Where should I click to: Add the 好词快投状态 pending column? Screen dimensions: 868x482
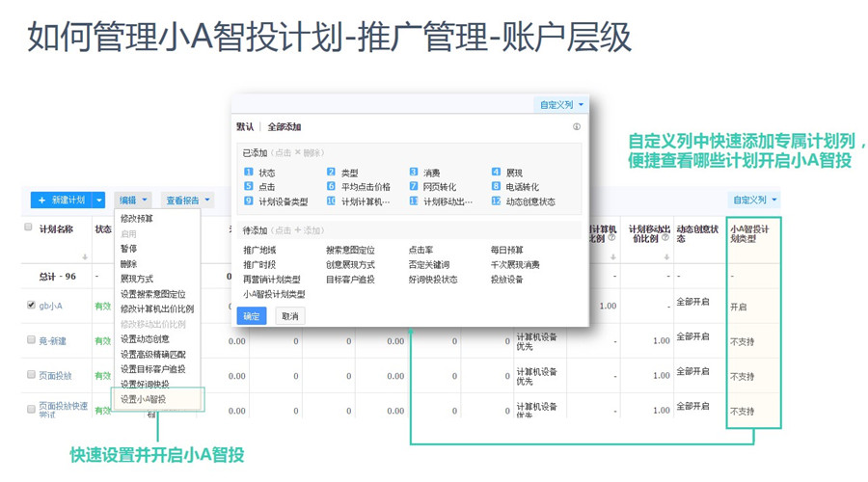[433, 280]
